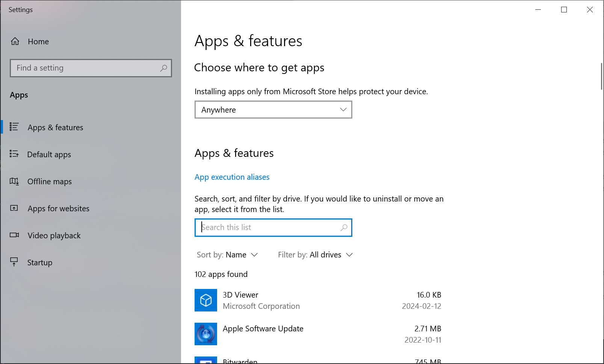Open Offline maps section
Viewport: 604px width, 364px height.
pyautogui.click(x=91, y=181)
